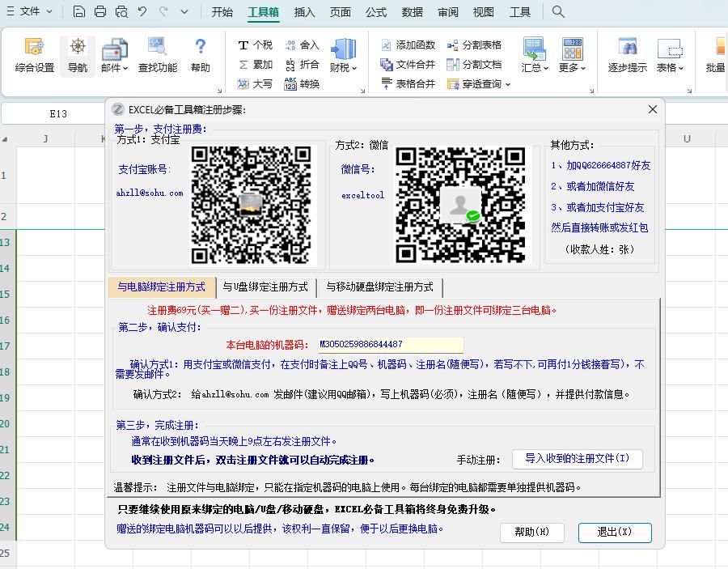
Task: Click 分割文档 split document
Action: (x=474, y=65)
